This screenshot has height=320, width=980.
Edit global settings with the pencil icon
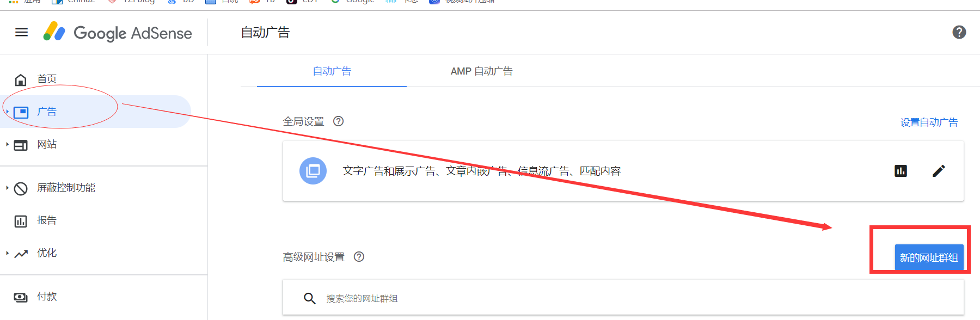(x=939, y=171)
